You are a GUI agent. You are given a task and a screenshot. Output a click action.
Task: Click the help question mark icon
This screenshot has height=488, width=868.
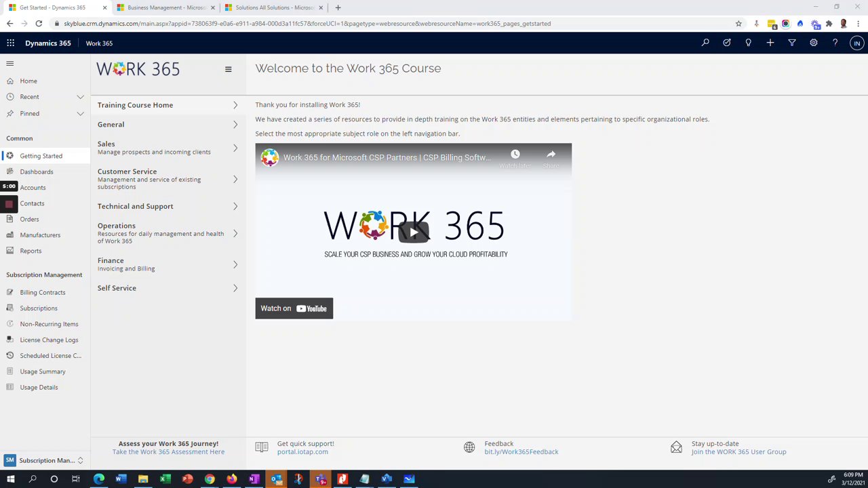click(x=835, y=43)
